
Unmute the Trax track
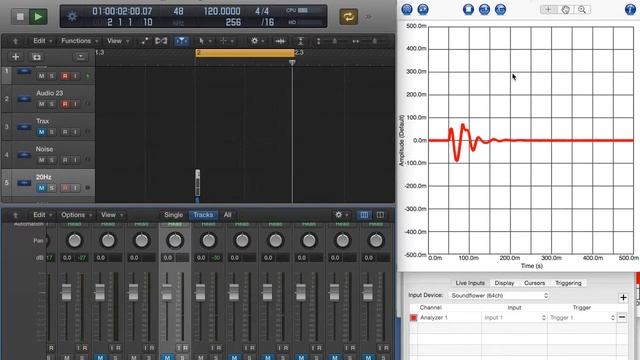[41, 132]
